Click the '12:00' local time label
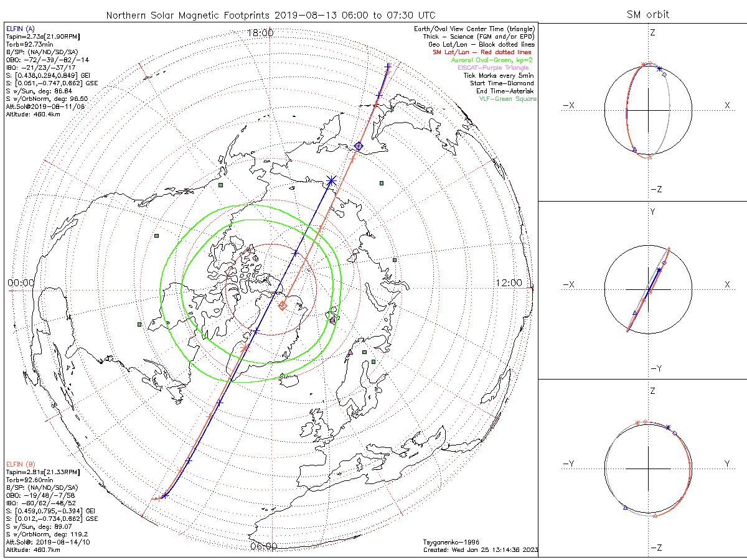The height and width of the screenshot is (560, 747). coord(509,282)
